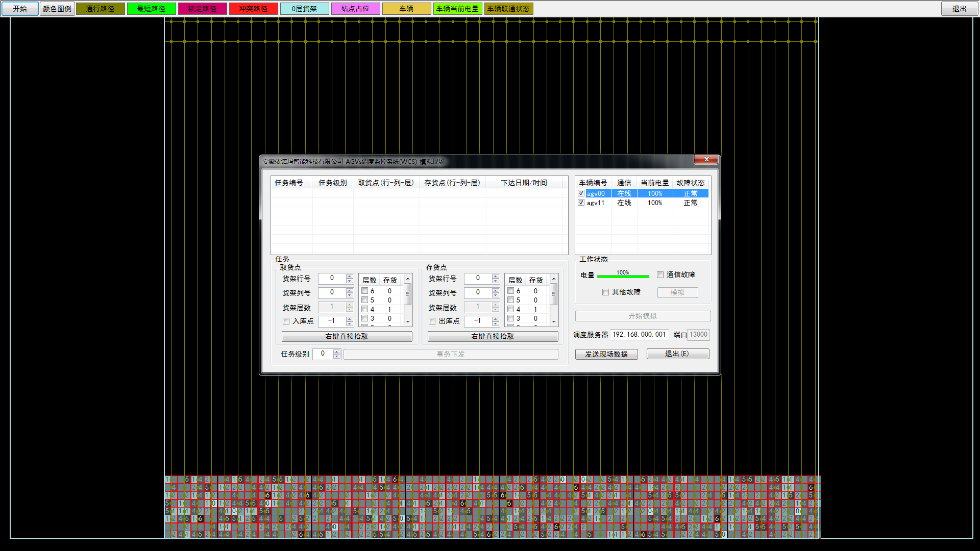The width and height of the screenshot is (980, 551).
Task: Click the 车辆联通状态 legend item
Action: 508,9
